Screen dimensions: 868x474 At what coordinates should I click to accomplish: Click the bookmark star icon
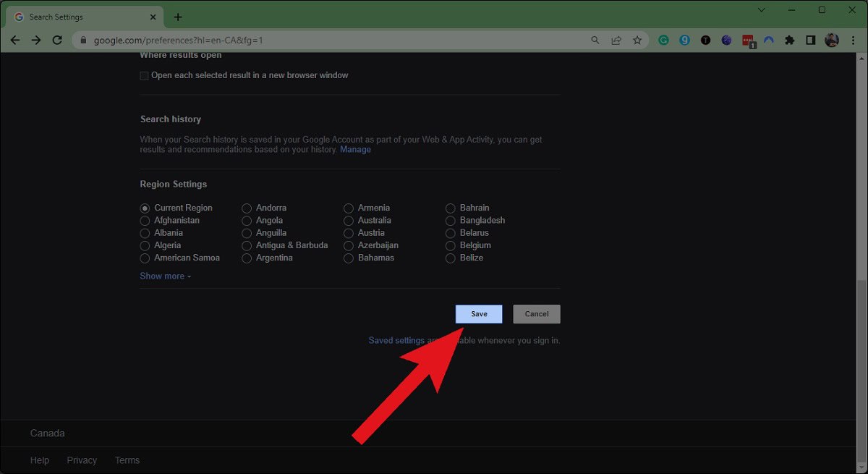pos(637,41)
